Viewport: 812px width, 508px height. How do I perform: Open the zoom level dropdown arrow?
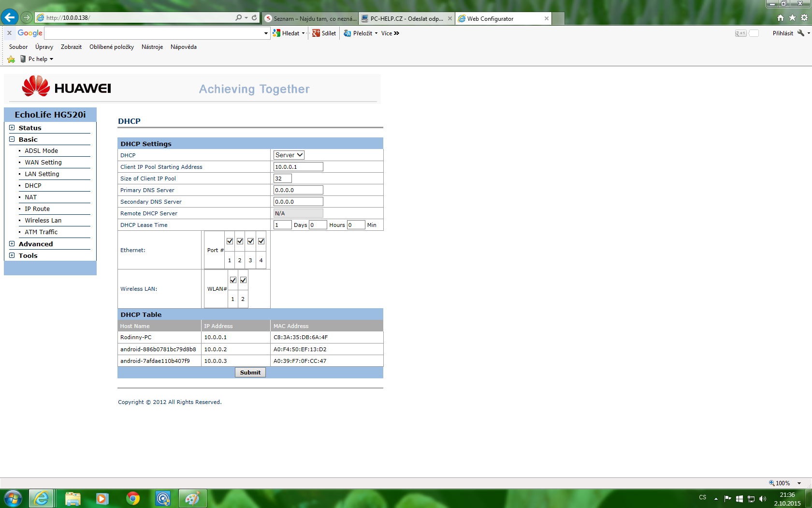point(799,483)
